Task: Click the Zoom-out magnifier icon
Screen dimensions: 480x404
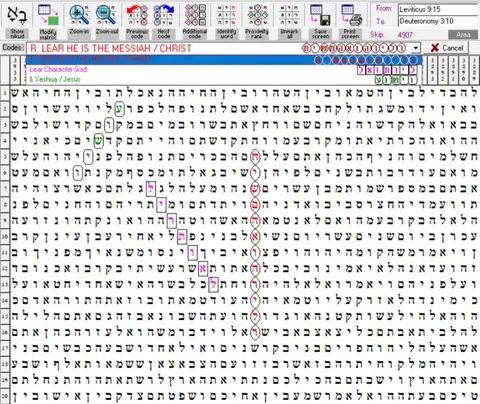Action: (x=106, y=14)
